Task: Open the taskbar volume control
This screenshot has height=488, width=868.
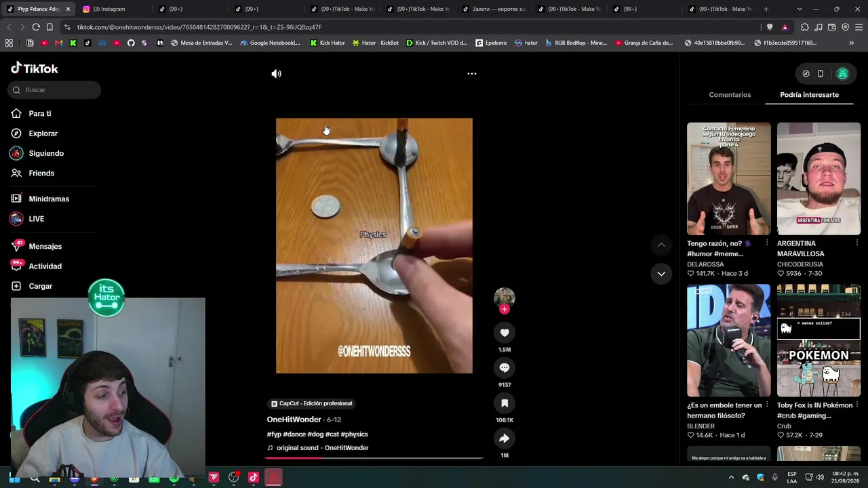Action: (x=820, y=477)
